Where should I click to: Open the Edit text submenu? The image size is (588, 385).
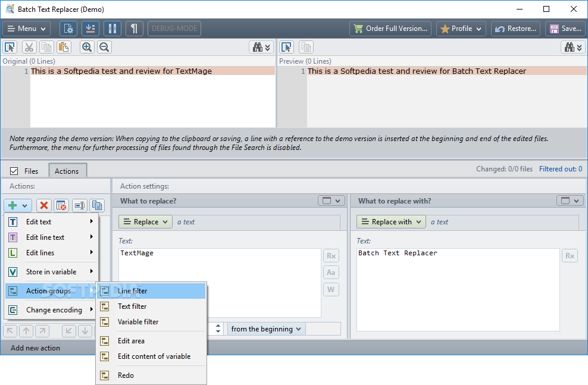pyautogui.click(x=51, y=222)
